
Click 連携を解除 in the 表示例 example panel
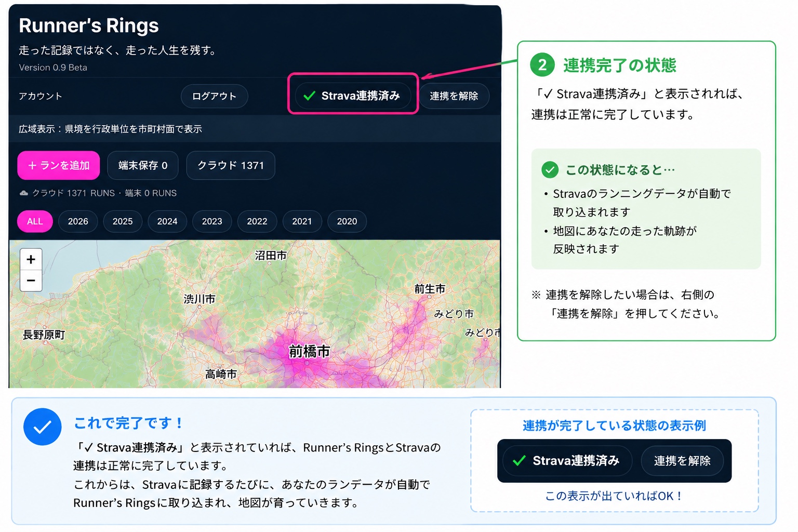coord(682,461)
